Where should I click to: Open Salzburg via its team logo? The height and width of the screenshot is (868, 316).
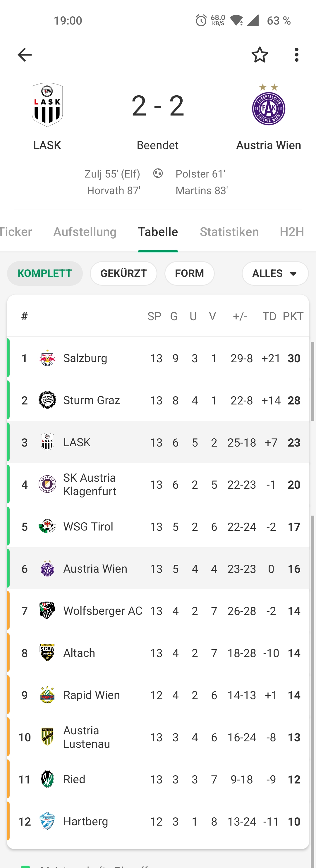(x=47, y=358)
